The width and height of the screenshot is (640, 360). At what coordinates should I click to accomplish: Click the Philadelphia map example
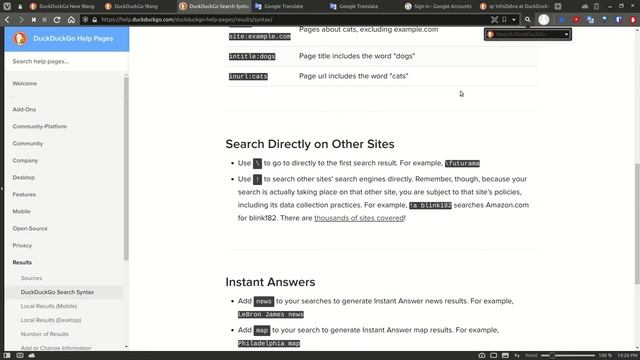(269, 343)
